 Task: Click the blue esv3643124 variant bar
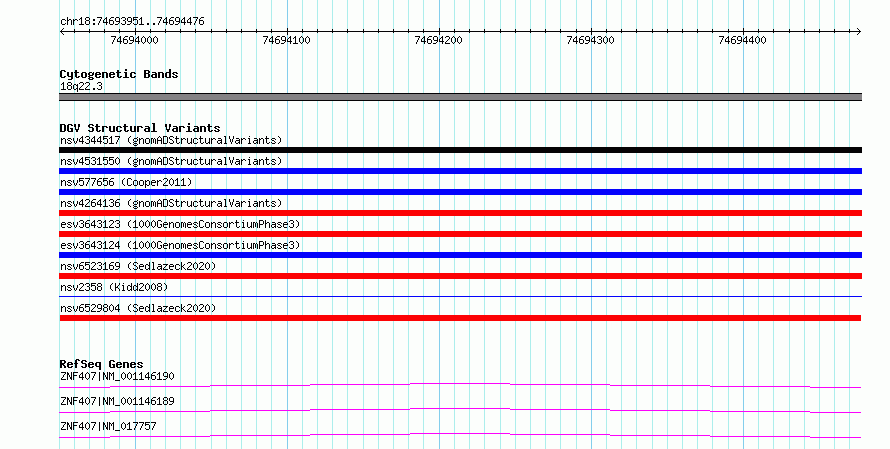(460, 255)
